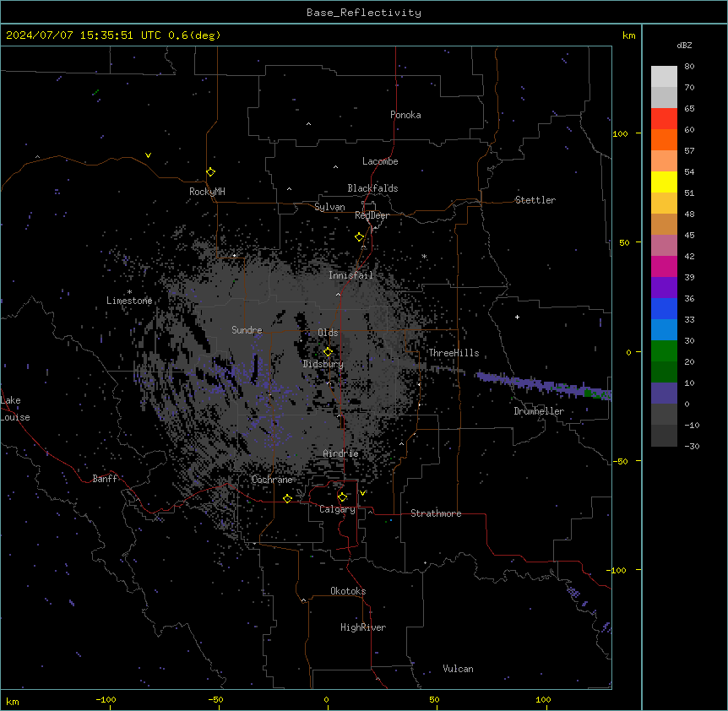The height and width of the screenshot is (711, 728).
Task: Click the asterisk marker east of Innisfail
Action: [x=424, y=256]
